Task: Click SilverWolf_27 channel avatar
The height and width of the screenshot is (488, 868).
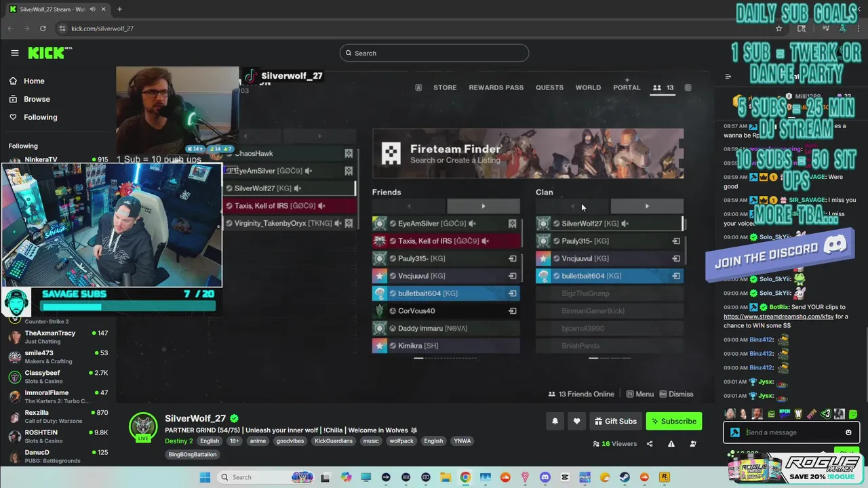Action: (x=143, y=427)
